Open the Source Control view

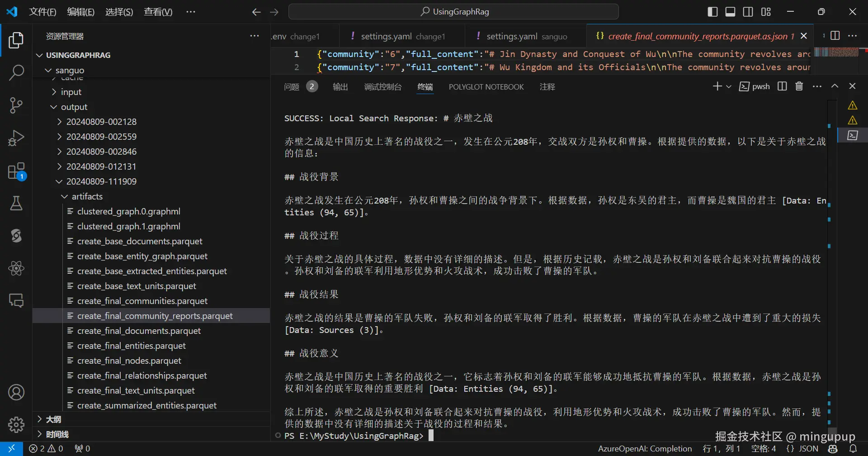pyautogui.click(x=16, y=105)
